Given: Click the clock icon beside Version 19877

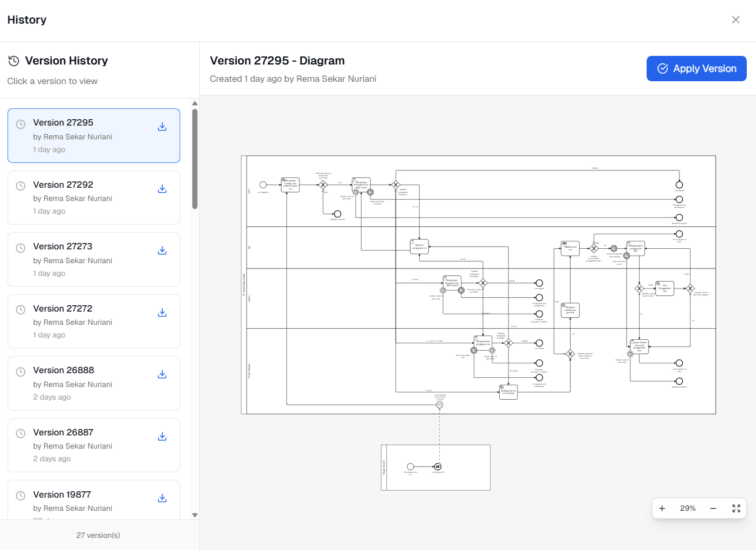Looking at the screenshot, I should click(21, 495).
